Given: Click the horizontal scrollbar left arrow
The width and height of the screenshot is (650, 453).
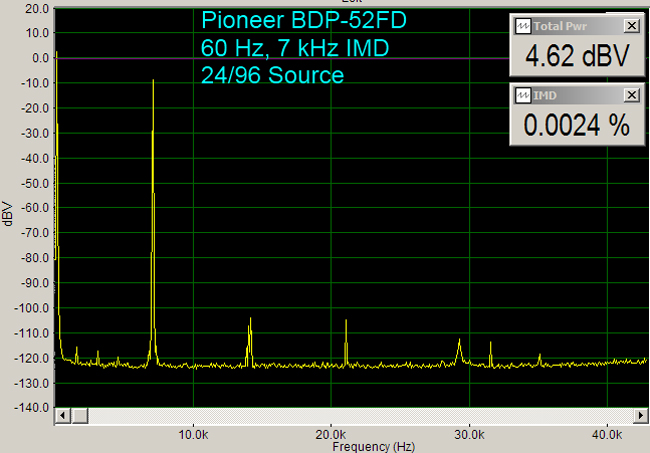Looking at the screenshot, I should click(x=63, y=415).
